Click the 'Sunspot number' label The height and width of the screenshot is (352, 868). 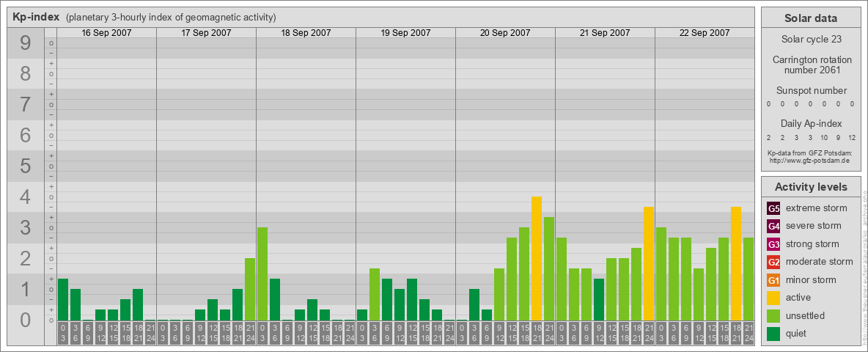point(812,90)
